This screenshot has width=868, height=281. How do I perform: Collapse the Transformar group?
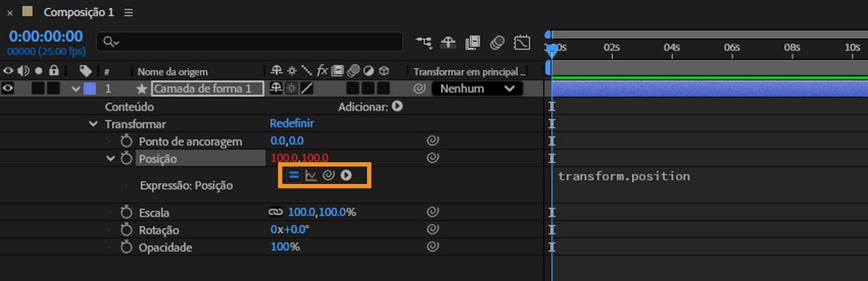[x=93, y=124]
